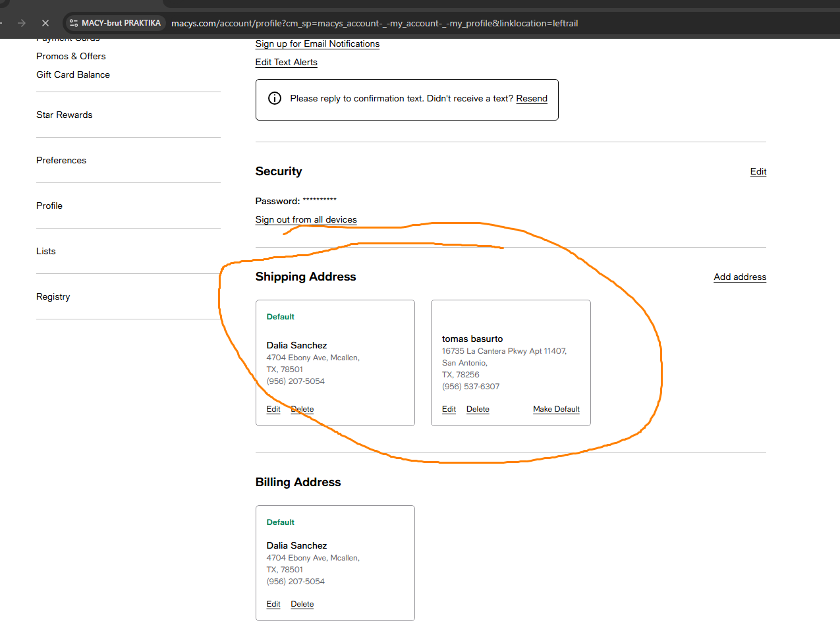
Task: Click the info icon in confirmation notice
Action: click(275, 98)
